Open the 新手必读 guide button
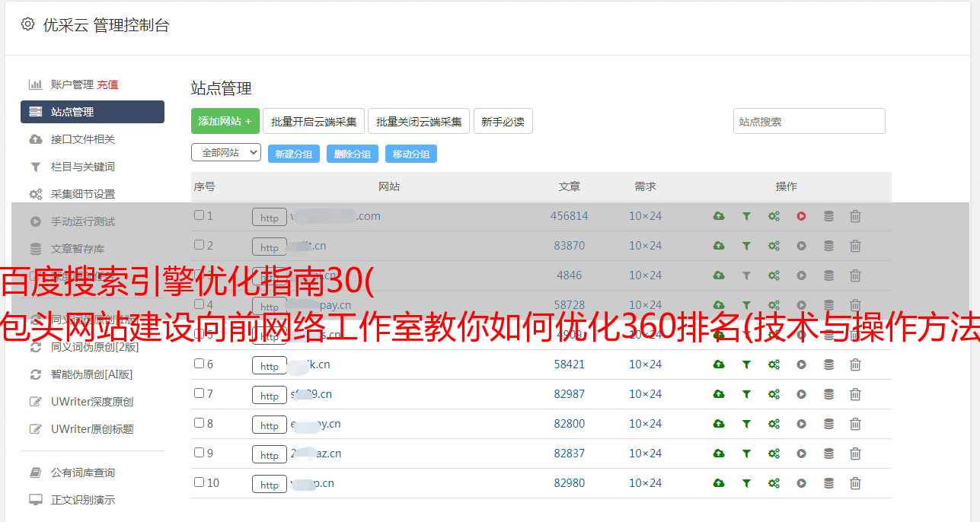The image size is (980, 522). (503, 121)
